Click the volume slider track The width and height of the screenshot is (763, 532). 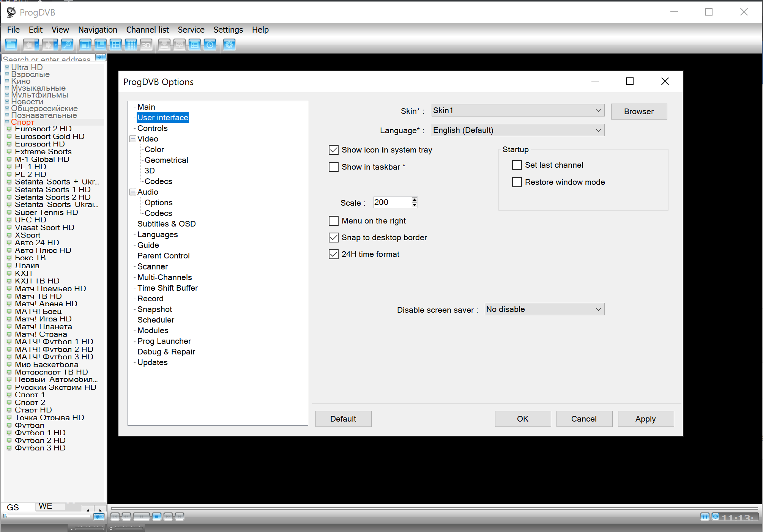(x=47, y=516)
